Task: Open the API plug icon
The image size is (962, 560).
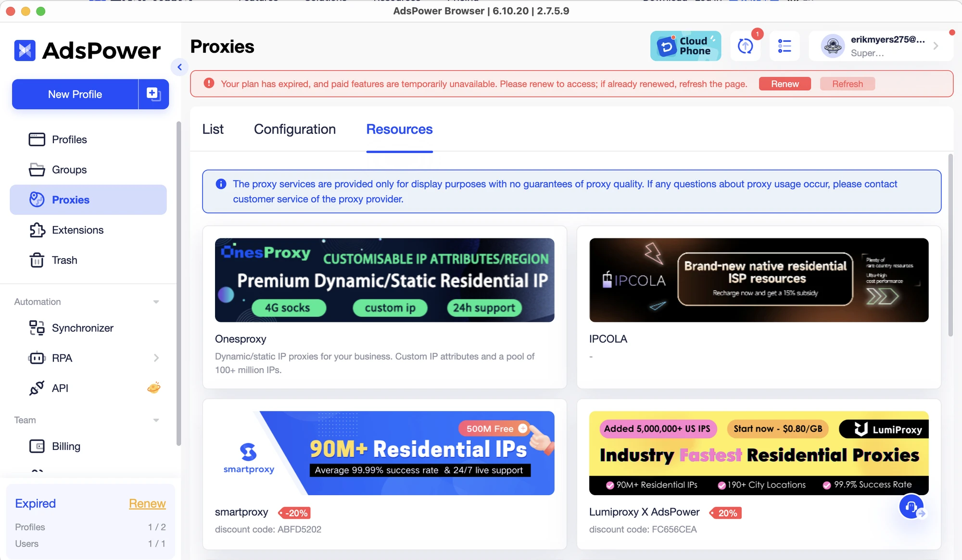Action: 37,388
